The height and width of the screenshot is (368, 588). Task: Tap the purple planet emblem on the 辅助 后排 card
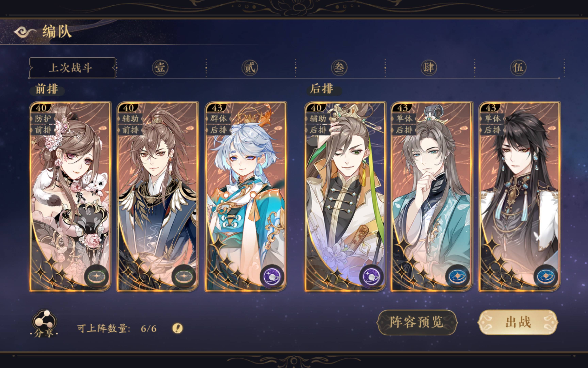click(371, 277)
